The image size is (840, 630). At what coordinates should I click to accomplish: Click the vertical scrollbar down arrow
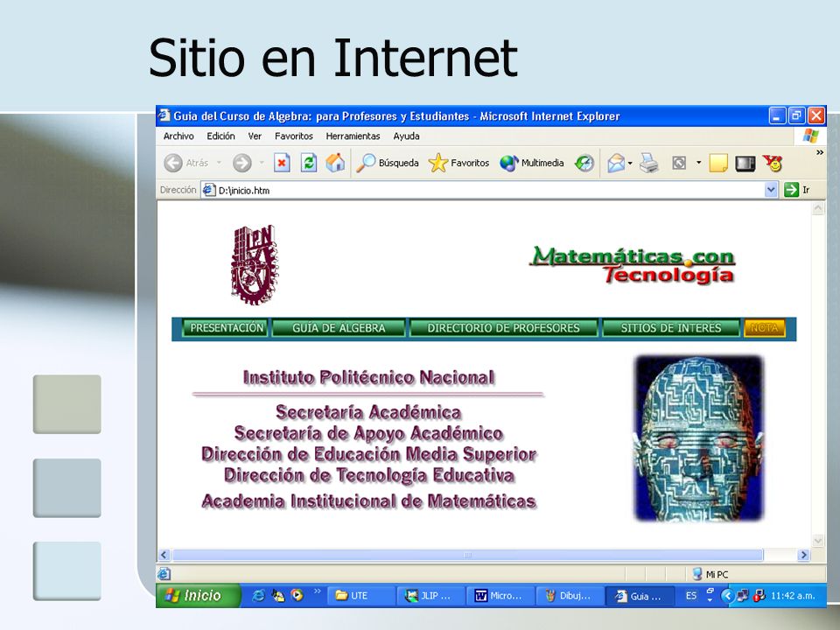click(817, 541)
